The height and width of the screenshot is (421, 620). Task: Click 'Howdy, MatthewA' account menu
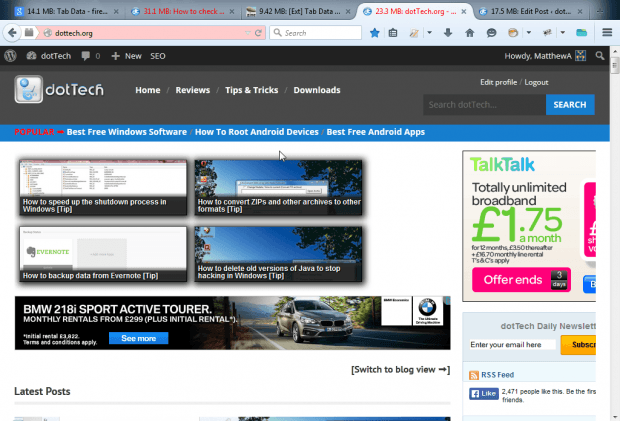click(x=545, y=56)
